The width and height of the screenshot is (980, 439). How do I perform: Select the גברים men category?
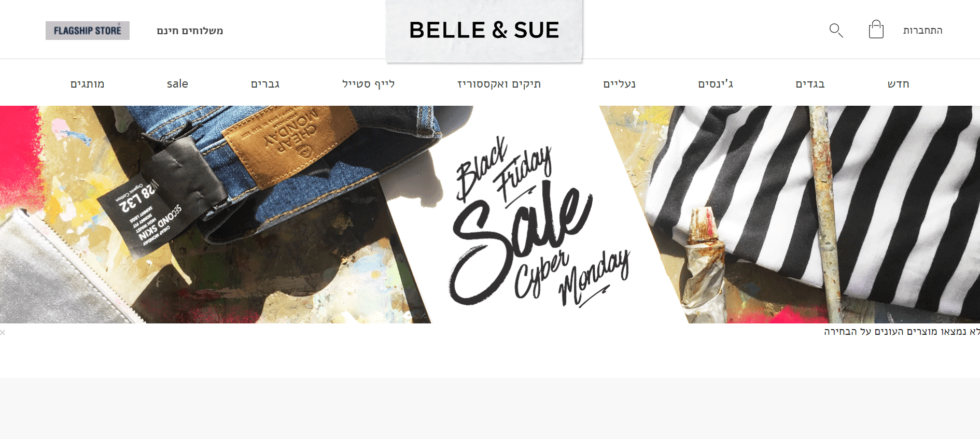(265, 84)
